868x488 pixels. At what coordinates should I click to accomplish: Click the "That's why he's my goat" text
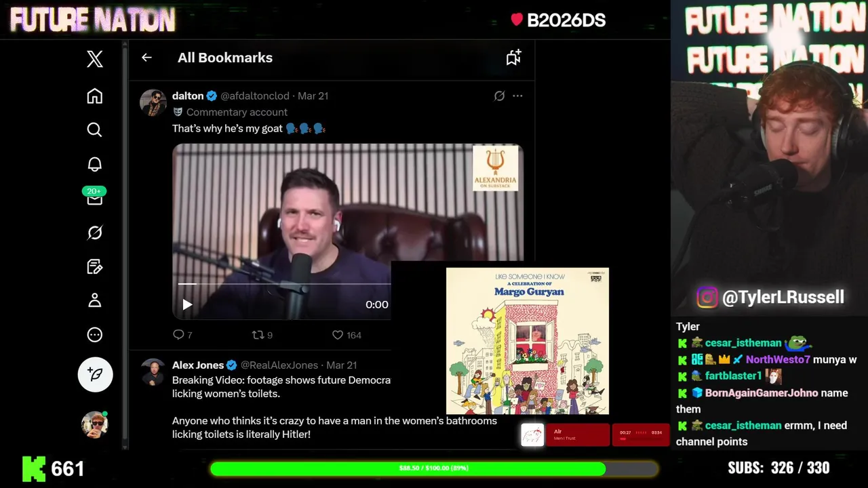pyautogui.click(x=227, y=128)
